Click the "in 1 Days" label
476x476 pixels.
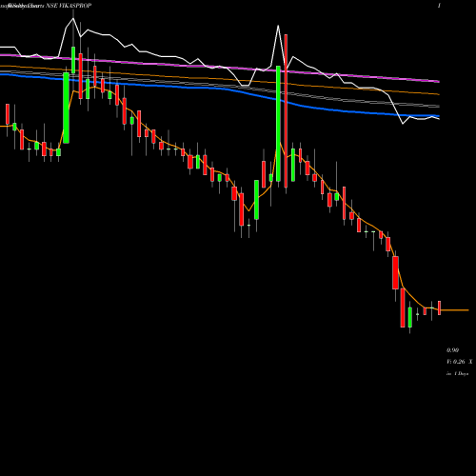point(457,374)
